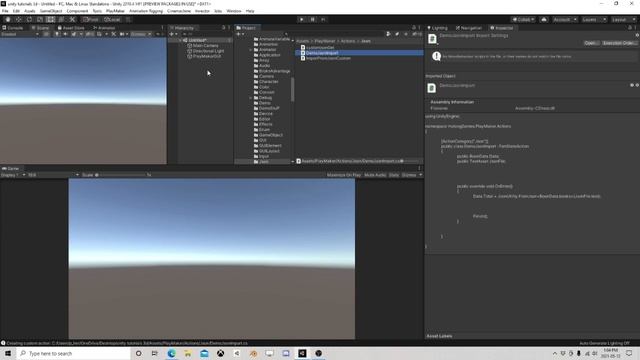Image resolution: width=640 pixels, height=360 pixels.
Task: Open the Layout dropdown
Action: (x=623, y=19)
